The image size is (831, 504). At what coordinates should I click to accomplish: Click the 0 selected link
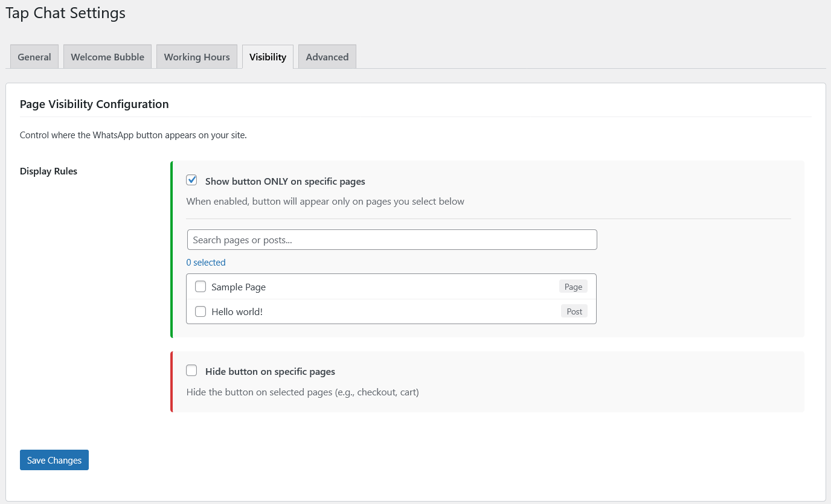[x=206, y=263]
